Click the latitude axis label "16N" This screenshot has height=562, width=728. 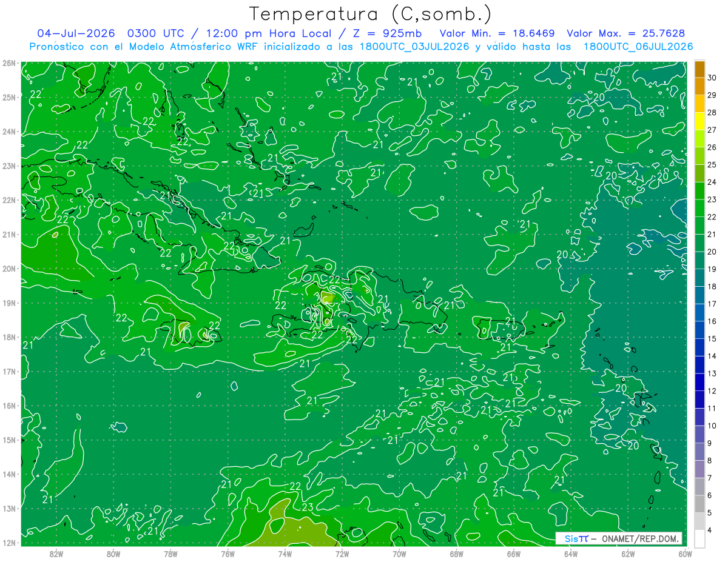point(9,406)
